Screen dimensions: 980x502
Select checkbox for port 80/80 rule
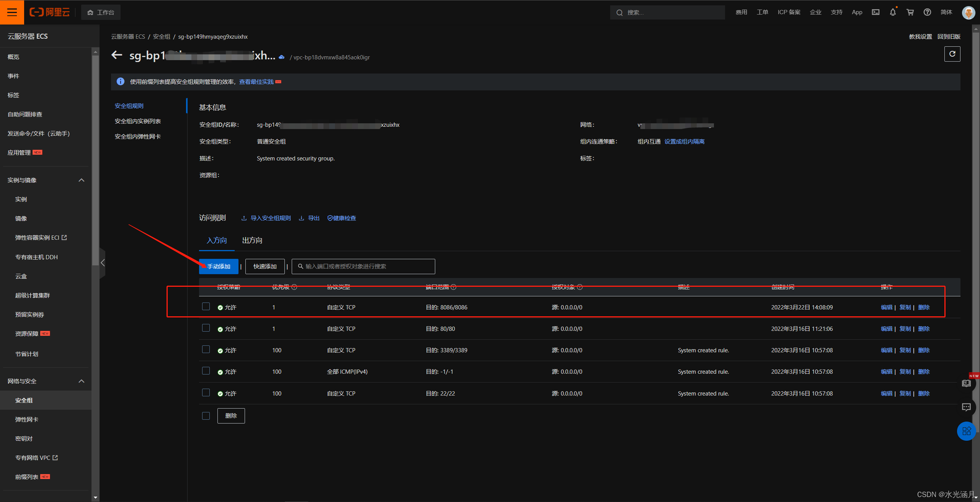tap(206, 328)
